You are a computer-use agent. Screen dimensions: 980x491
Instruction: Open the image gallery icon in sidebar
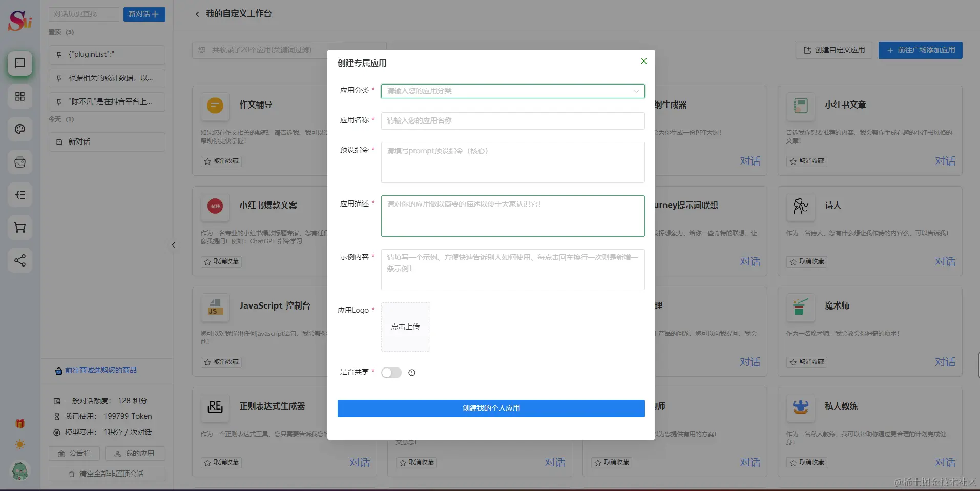click(x=19, y=162)
